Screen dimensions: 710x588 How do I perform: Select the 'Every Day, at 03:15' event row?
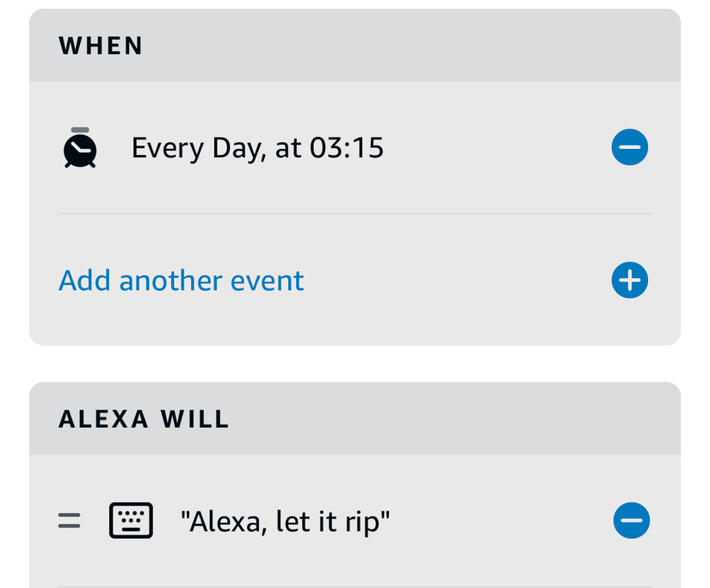(257, 146)
